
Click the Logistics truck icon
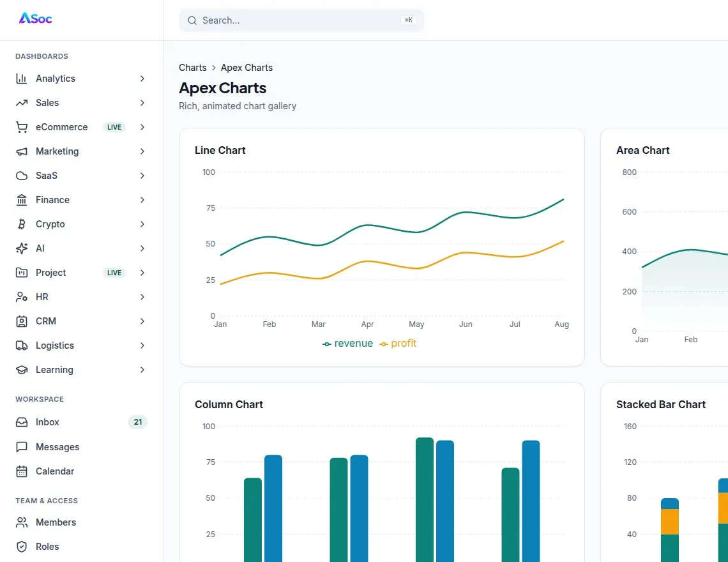click(21, 346)
